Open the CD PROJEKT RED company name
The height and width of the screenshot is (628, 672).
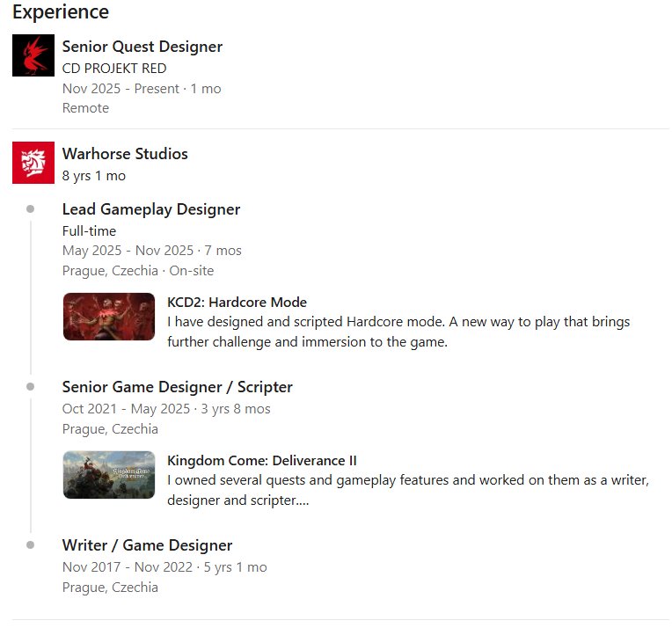click(x=114, y=68)
